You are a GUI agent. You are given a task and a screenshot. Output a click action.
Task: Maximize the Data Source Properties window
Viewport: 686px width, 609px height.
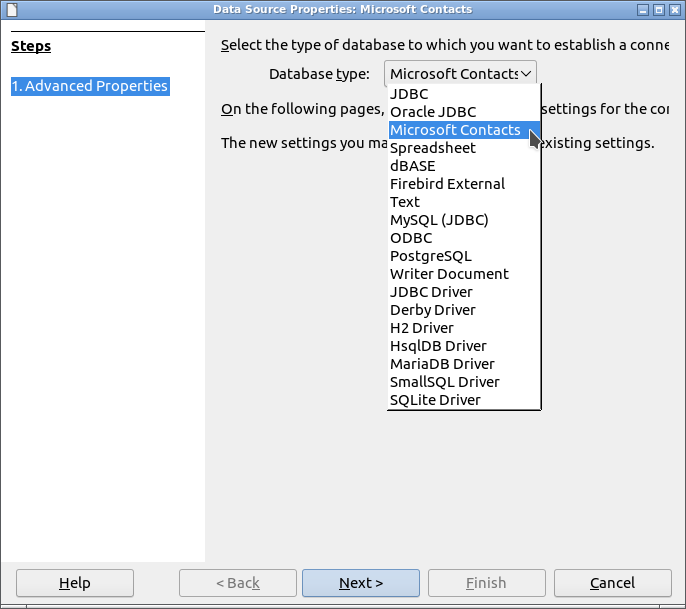658,10
